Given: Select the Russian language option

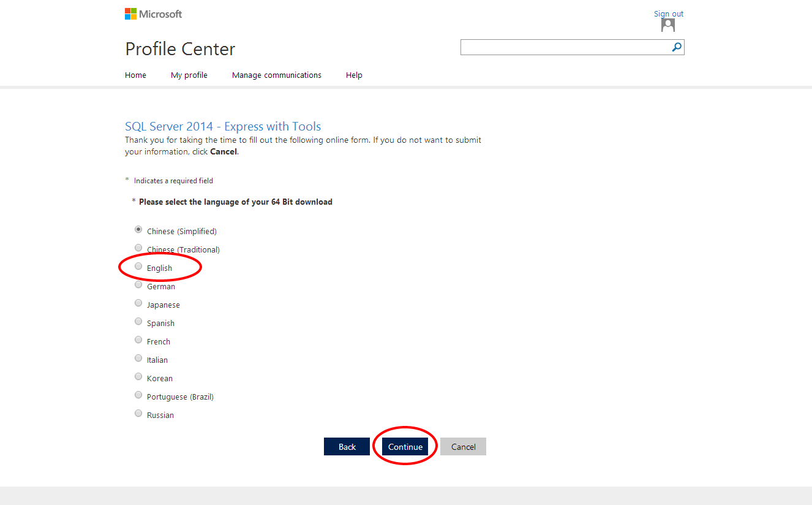Looking at the screenshot, I should point(138,413).
